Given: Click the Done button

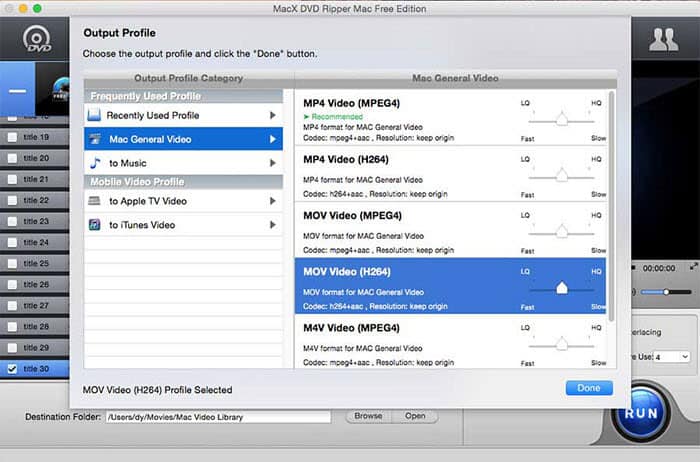Looking at the screenshot, I should click(589, 388).
